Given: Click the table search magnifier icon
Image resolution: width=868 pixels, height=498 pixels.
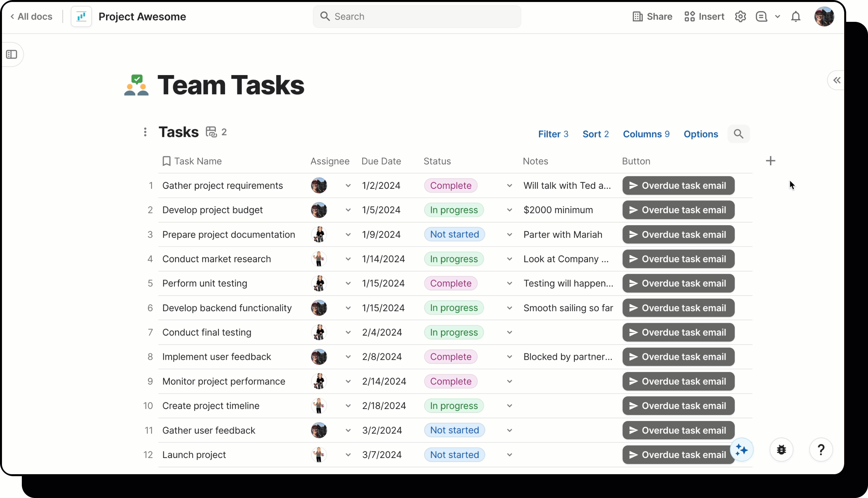Looking at the screenshot, I should click(x=738, y=134).
